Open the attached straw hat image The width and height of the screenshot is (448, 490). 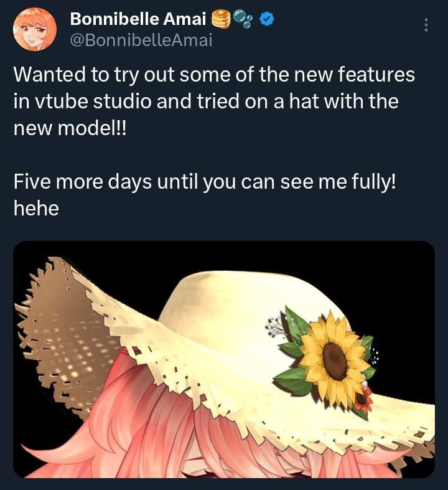(224, 359)
